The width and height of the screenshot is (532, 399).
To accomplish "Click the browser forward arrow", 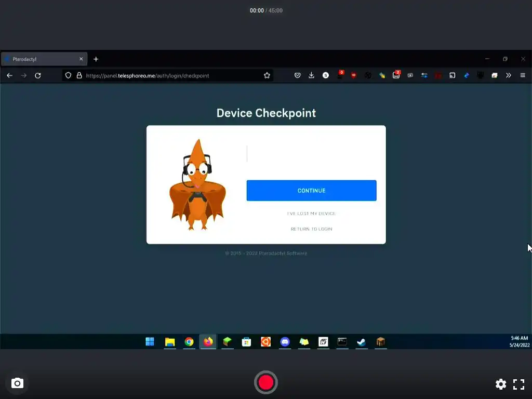I will 24,75.
